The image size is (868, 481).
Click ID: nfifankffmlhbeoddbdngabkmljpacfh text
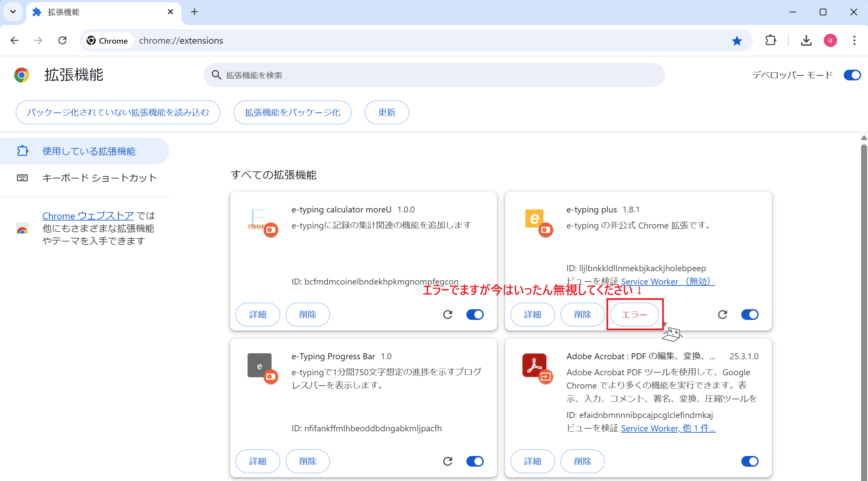367,428
